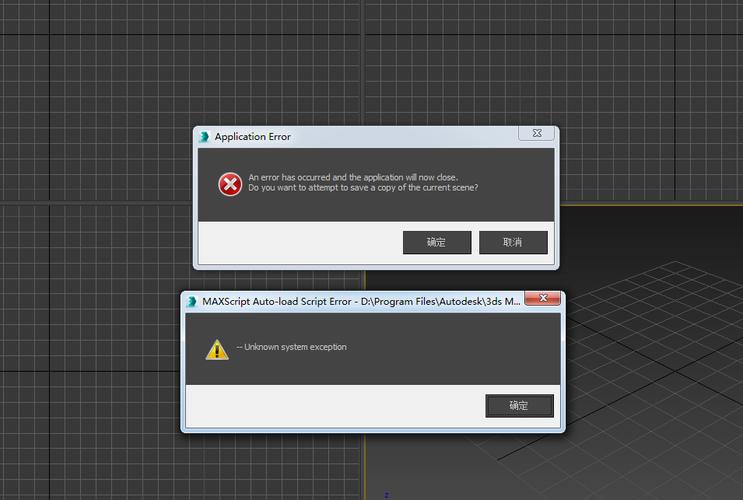Confirm saving with 确定 in Application Error dialog
The image size is (743, 500).
(437, 242)
